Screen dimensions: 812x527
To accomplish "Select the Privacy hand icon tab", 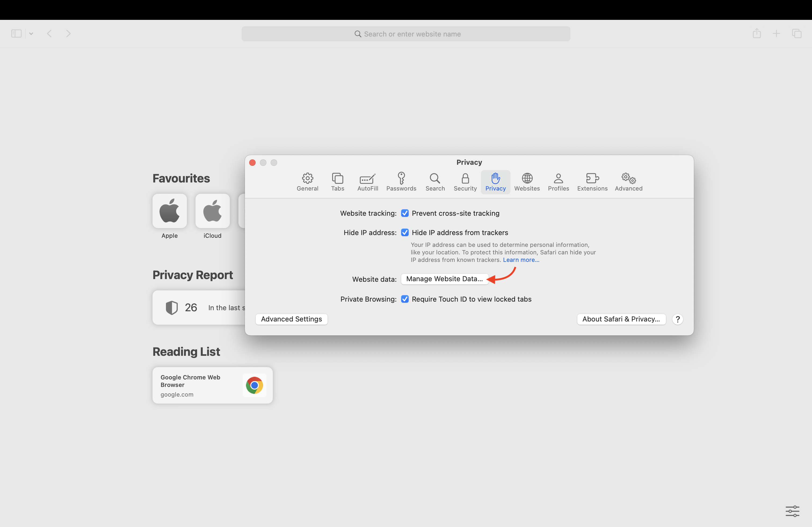I will 495,182.
